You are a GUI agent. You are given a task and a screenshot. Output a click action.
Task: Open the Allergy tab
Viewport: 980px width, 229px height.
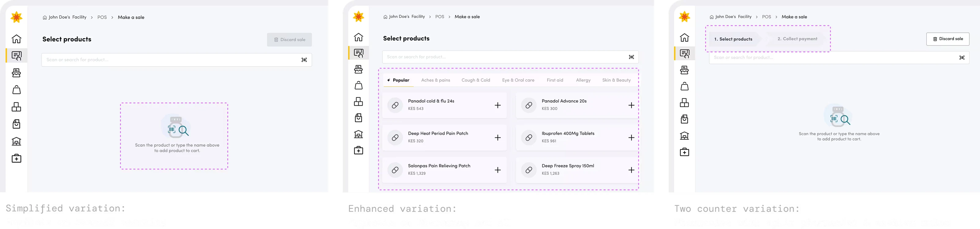583,80
